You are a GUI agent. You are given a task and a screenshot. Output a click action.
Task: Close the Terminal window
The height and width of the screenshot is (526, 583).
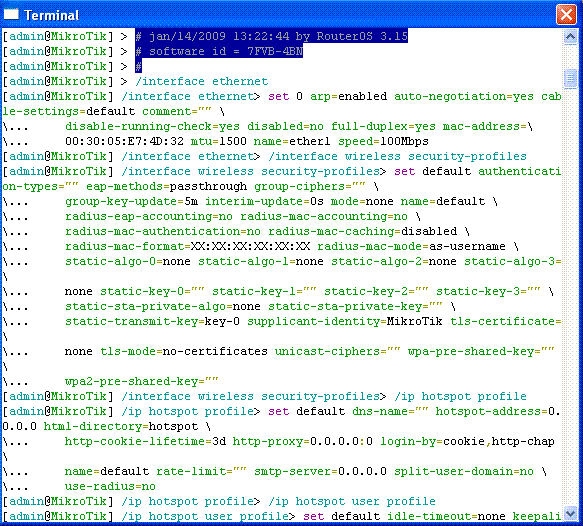coord(566,15)
